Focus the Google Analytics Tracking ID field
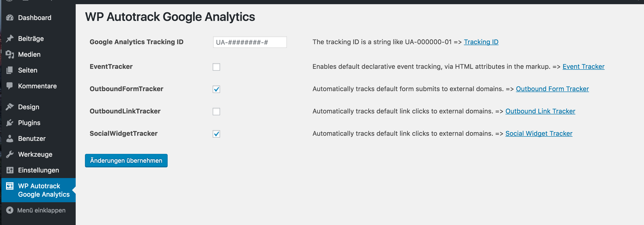 [x=250, y=42]
